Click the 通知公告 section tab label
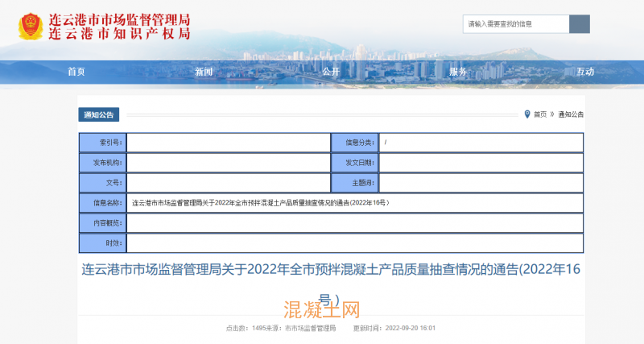The width and height of the screenshot is (644, 344). pos(98,114)
